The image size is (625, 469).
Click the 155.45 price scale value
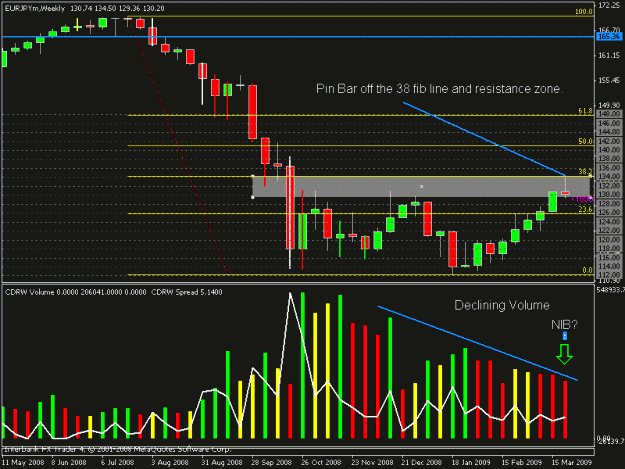click(609, 80)
